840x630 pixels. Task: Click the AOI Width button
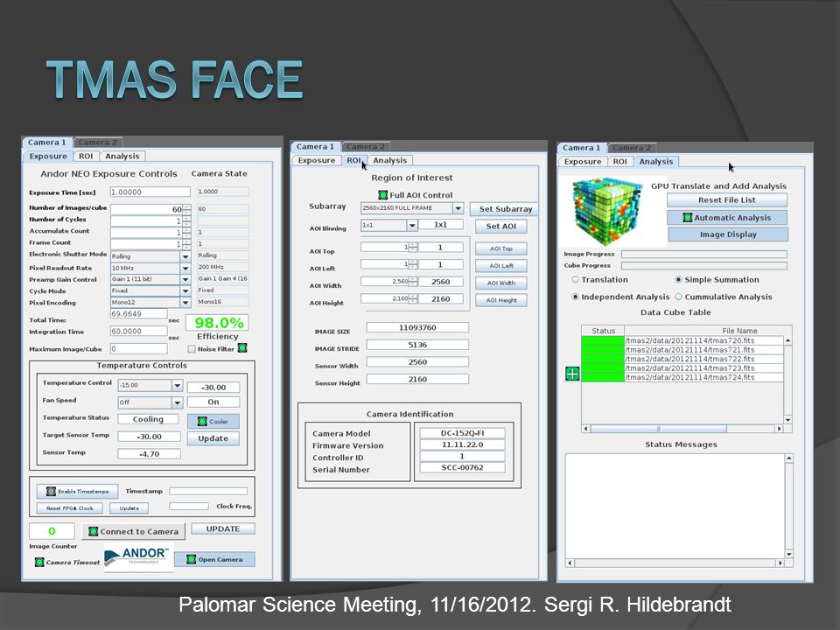pos(500,283)
